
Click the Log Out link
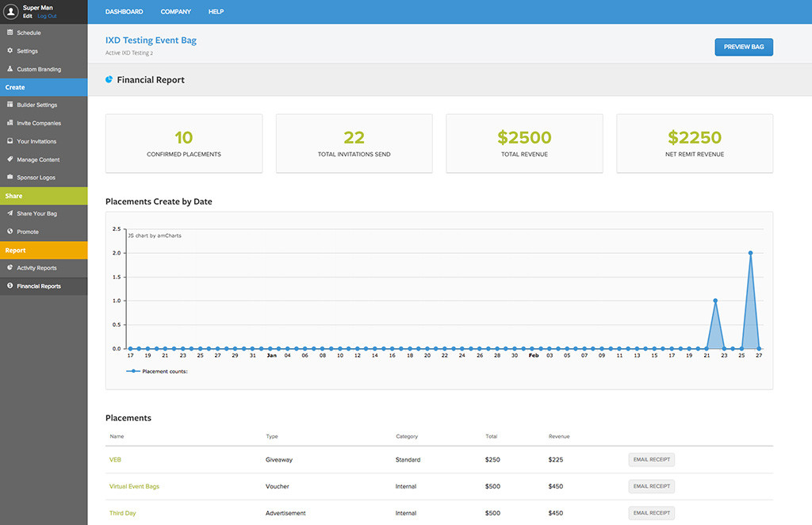(x=47, y=16)
